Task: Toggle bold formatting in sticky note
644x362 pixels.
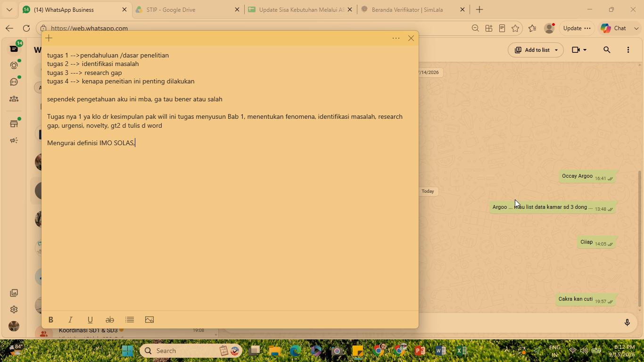Action: click(51, 320)
